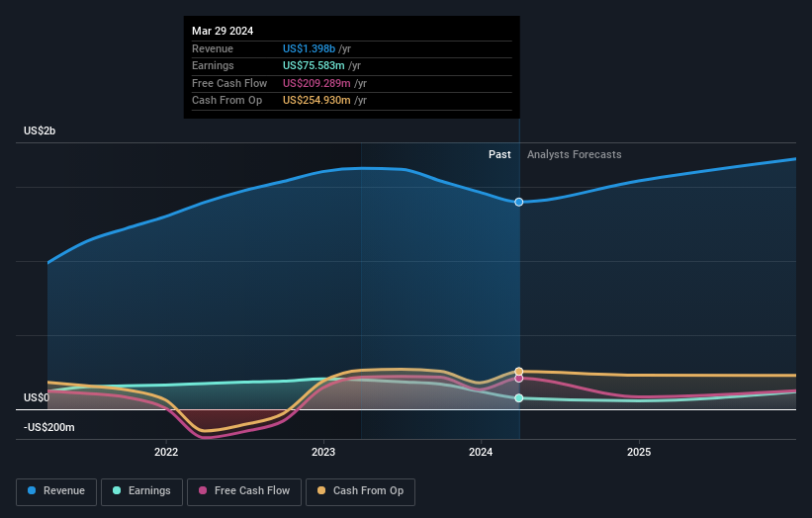Screen dimensions: 812x518
Task: Click the Analysts Forecasts label
Action: (x=575, y=154)
